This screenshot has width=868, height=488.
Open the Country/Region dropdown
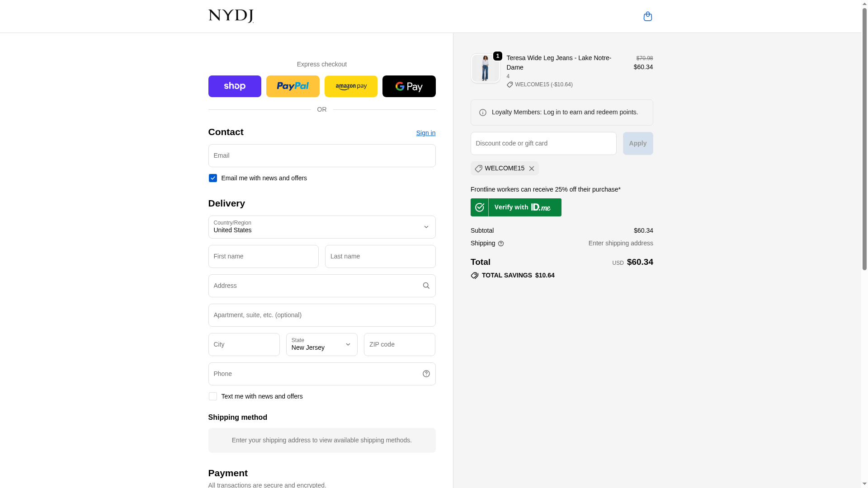coord(321,227)
